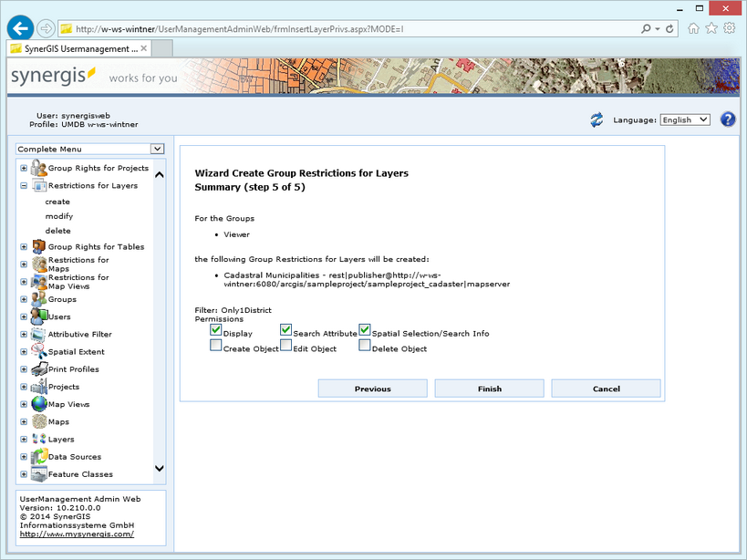
Task: Open the Users section in the sidebar
Action: pos(36,316)
